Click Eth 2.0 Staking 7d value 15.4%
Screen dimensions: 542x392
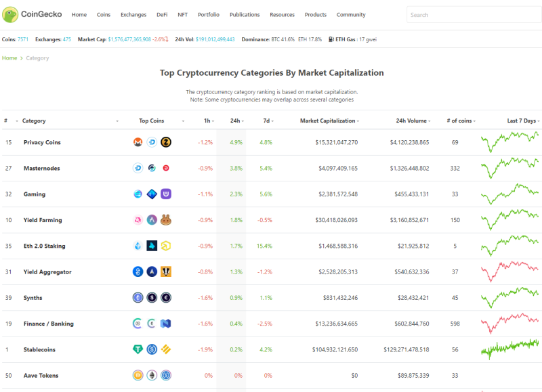click(x=264, y=246)
